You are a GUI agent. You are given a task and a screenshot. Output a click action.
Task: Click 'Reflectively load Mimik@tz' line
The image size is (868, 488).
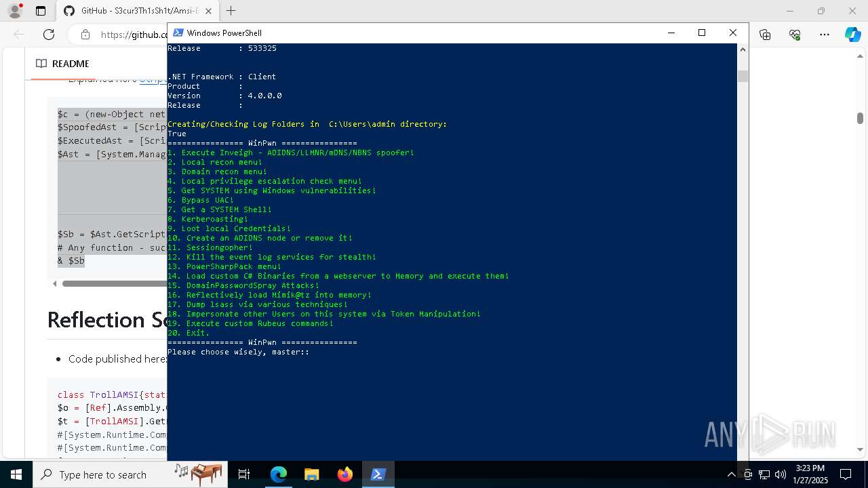270,295
